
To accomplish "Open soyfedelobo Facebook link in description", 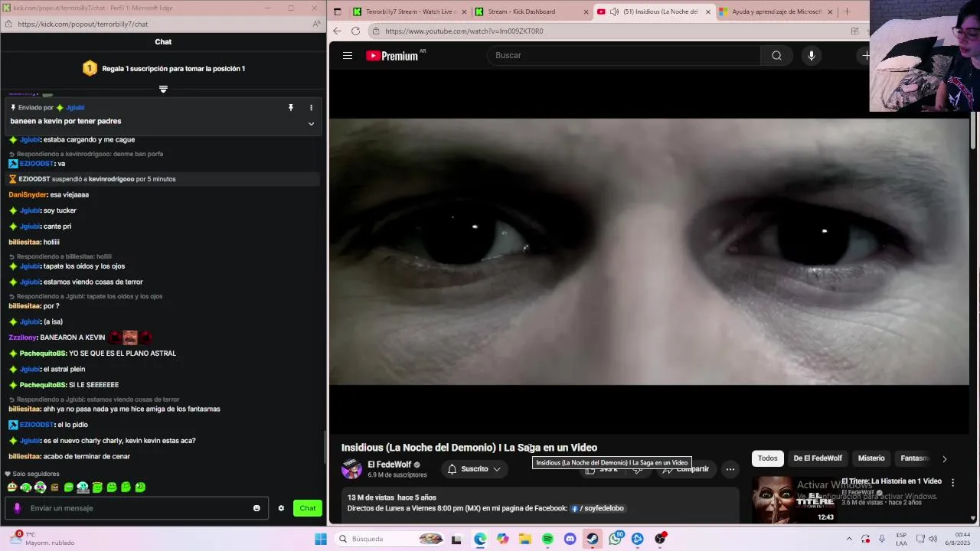I will [597, 508].
